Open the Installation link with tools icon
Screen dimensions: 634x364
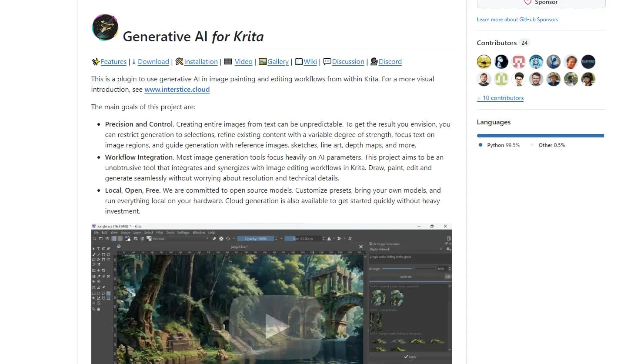[200, 62]
